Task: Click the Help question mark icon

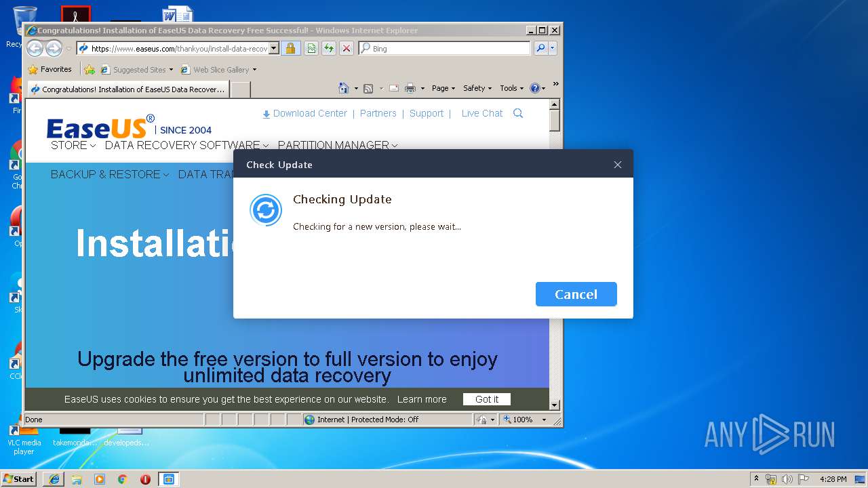Action: pos(534,88)
